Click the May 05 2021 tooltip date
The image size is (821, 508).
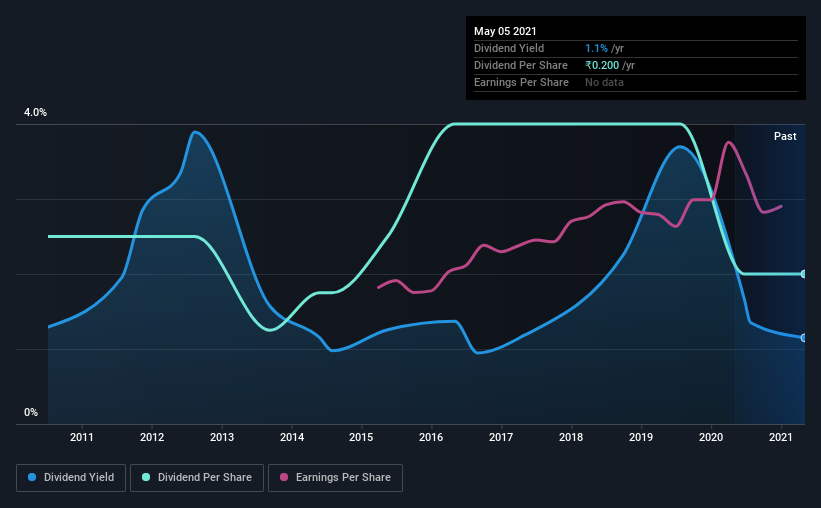[505, 31]
